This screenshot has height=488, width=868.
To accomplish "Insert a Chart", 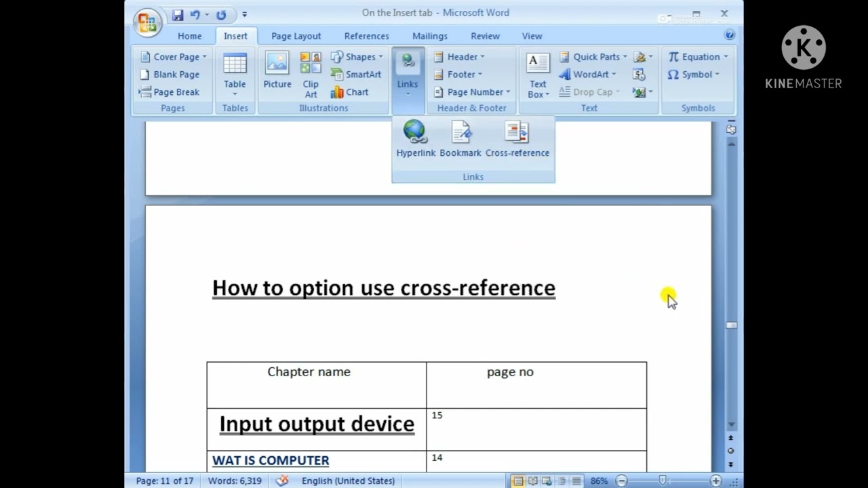I will (350, 92).
